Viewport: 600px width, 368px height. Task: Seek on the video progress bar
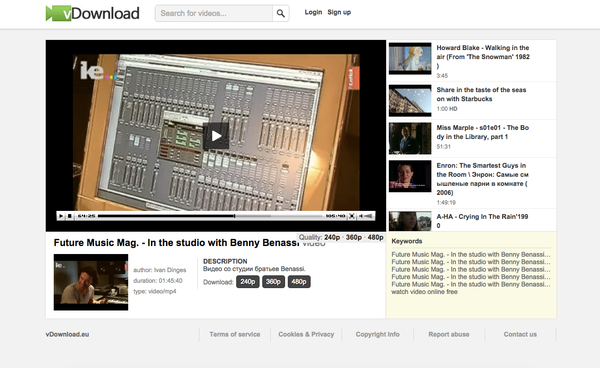[x=210, y=216]
